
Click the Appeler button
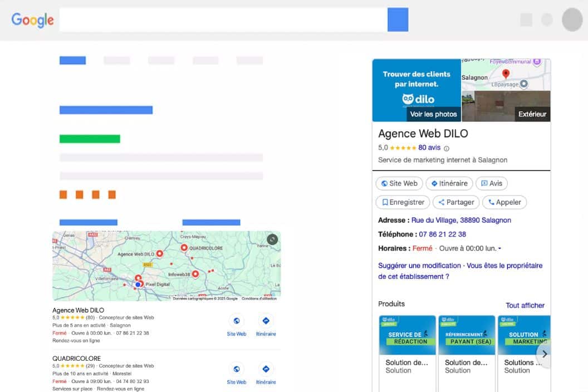pyautogui.click(x=504, y=202)
